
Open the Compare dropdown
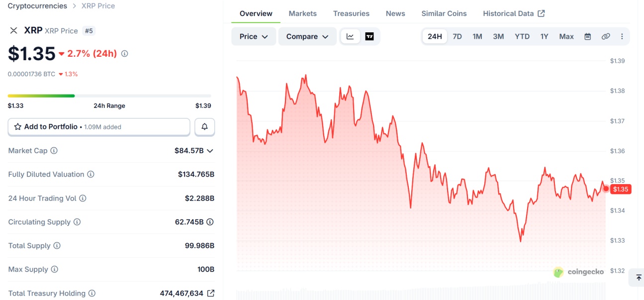pos(307,36)
